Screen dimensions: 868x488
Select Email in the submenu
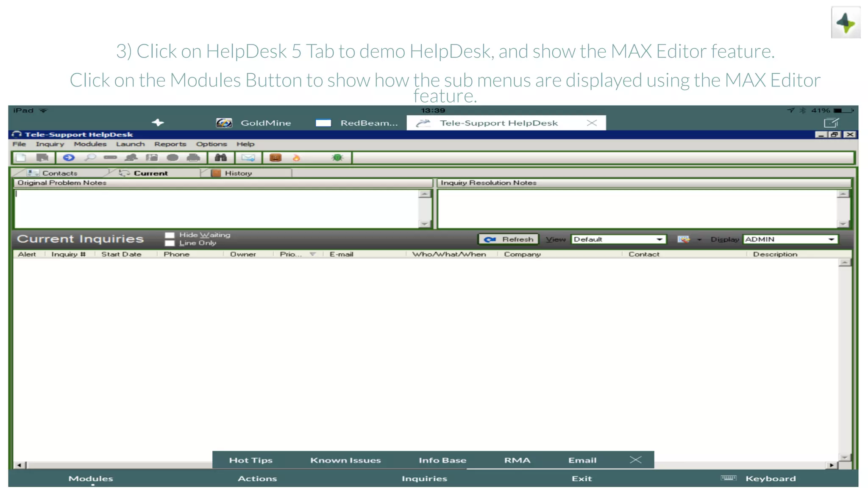point(582,460)
